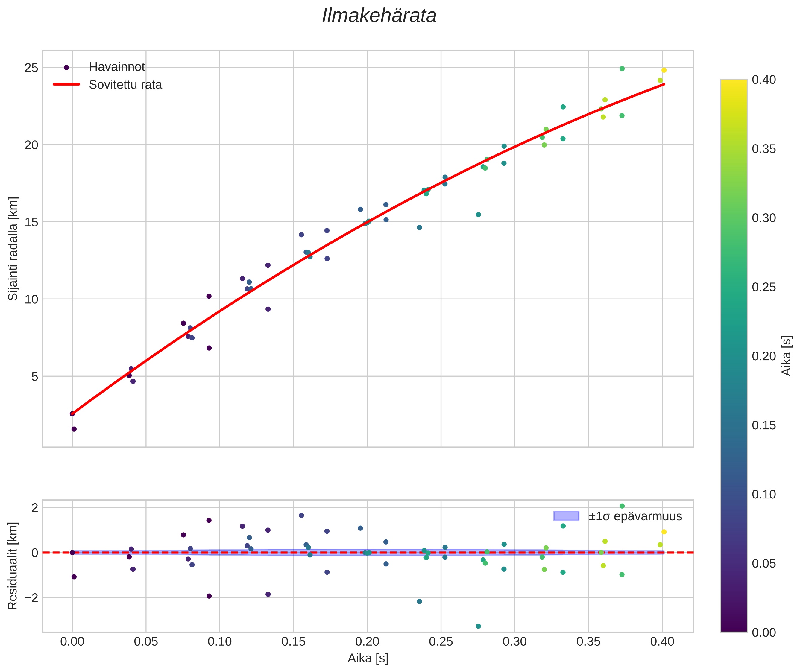The height and width of the screenshot is (672, 800).
Task: Click the bottom Aika [s] x-axis label
Action: pos(368,658)
